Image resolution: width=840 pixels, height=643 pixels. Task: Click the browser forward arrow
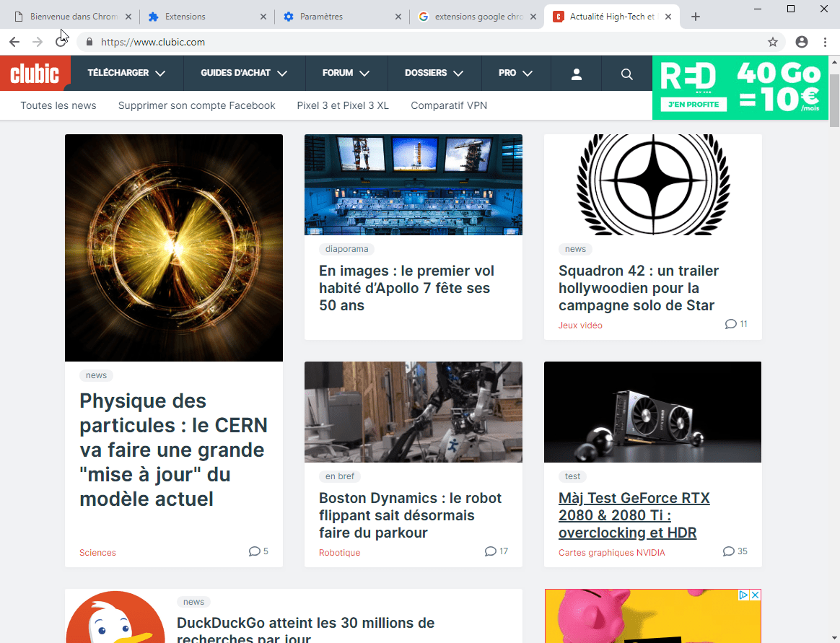point(38,42)
